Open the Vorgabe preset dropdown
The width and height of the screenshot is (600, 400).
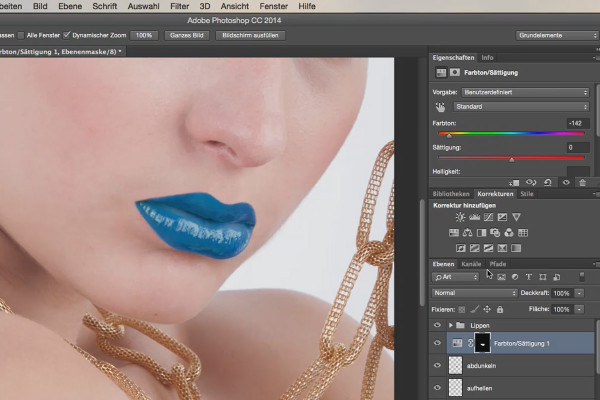click(525, 92)
